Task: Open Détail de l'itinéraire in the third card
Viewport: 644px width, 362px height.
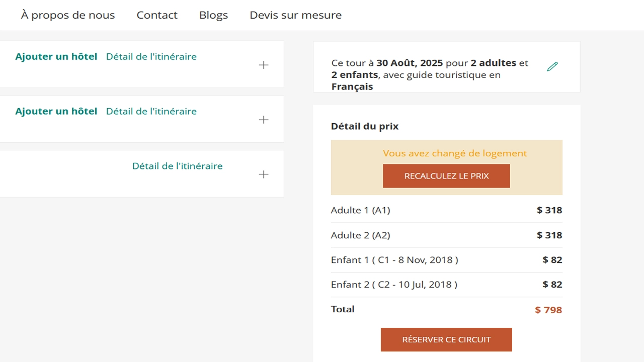Action: [x=177, y=166]
